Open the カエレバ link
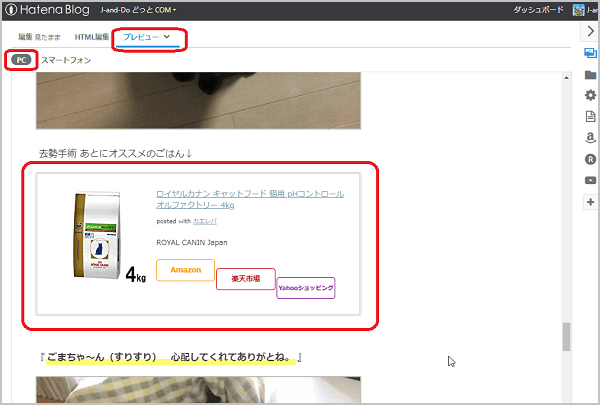Image resolution: width=600 pixels, height=405 pixels. [205, 221]
